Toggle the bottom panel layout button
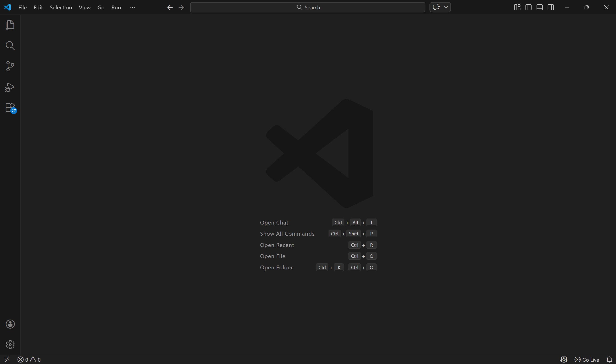The height and width of the screenshot is (364, 616). (539, 7)
